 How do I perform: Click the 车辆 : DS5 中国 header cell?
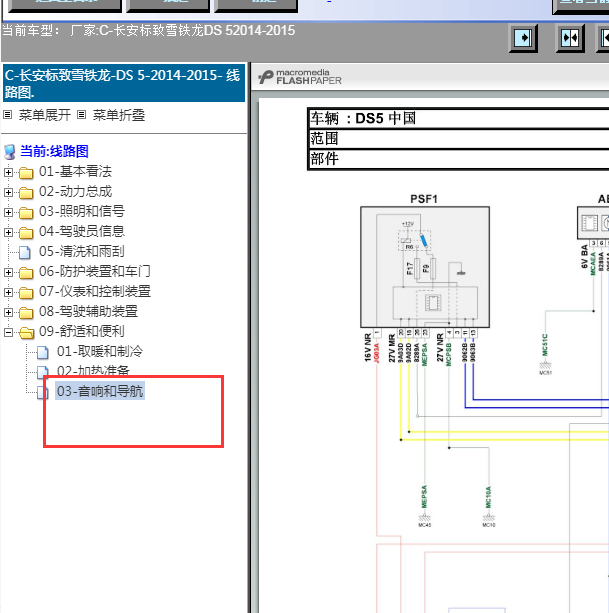click(x=459, y=118)
